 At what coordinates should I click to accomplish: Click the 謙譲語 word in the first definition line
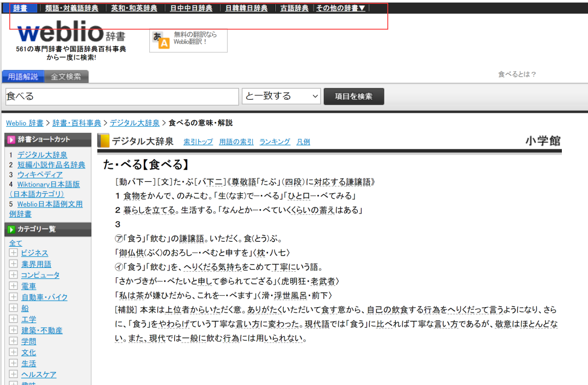pyautogui.click(x=358, y=182)
